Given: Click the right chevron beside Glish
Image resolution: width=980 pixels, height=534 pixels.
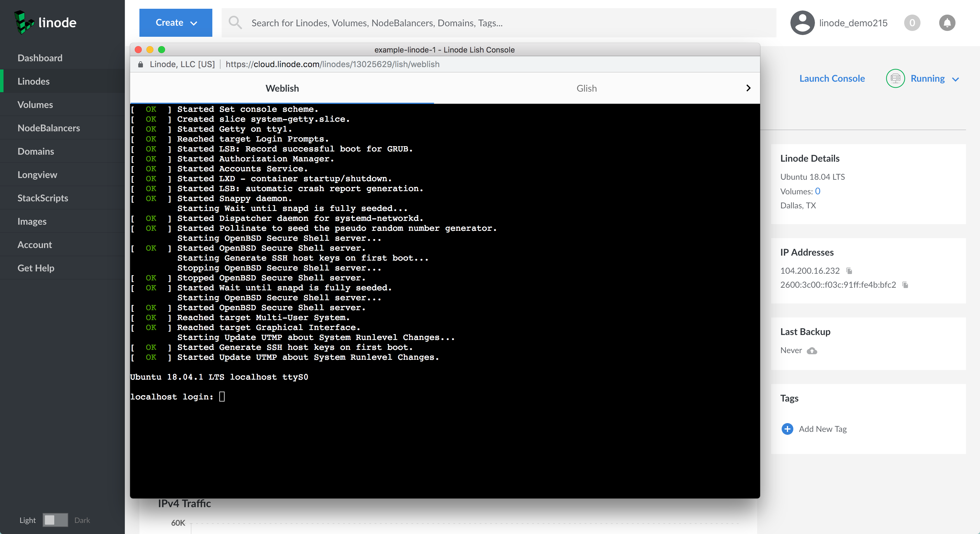Looking at the screenshot, I should pyautogui.click(x=748, y=88).
